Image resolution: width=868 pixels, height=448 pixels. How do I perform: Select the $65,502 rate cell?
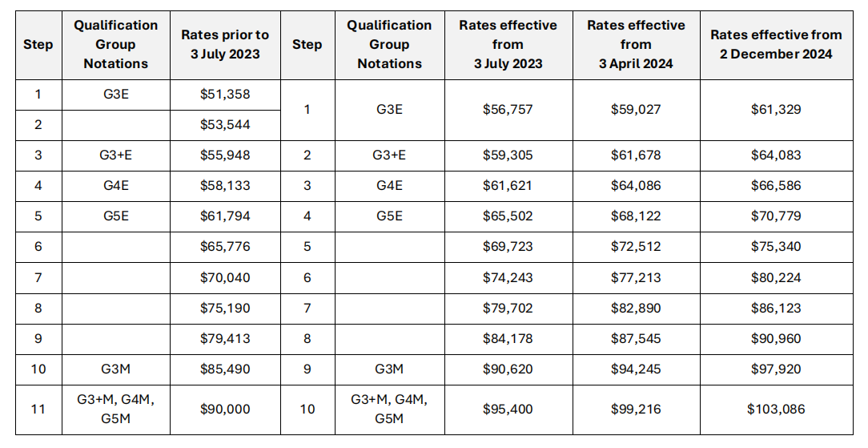click(508, 216)
